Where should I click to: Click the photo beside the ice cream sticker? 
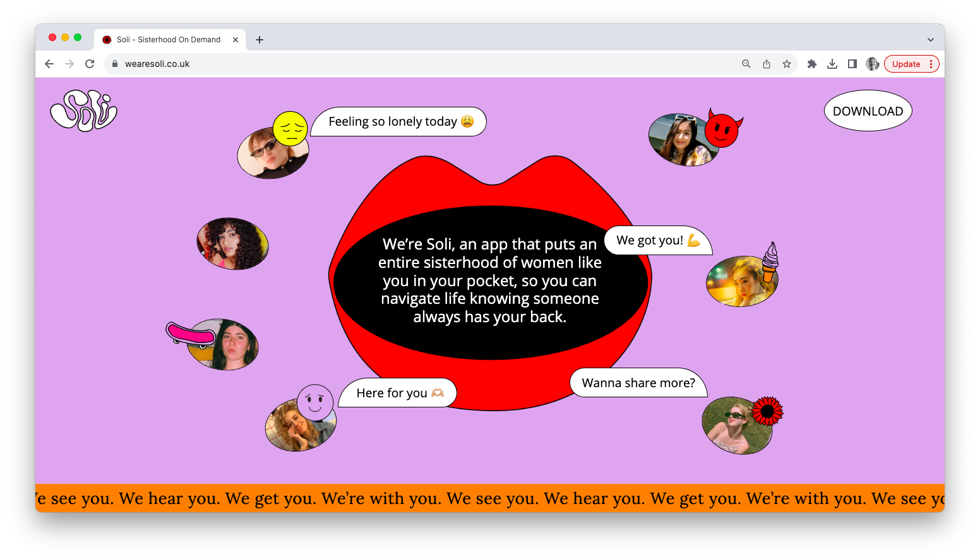[x=741, y=282]
